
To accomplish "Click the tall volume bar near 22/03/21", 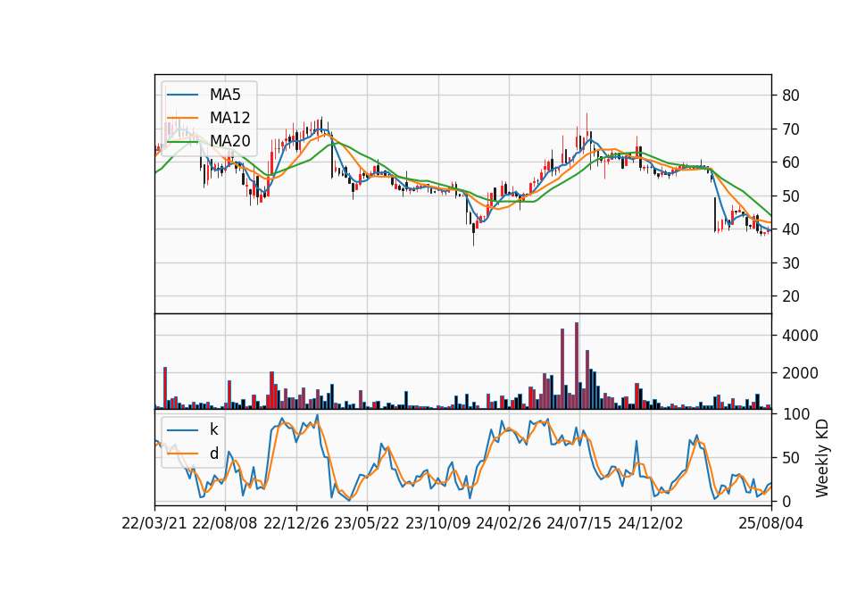I will click(165, 388).
